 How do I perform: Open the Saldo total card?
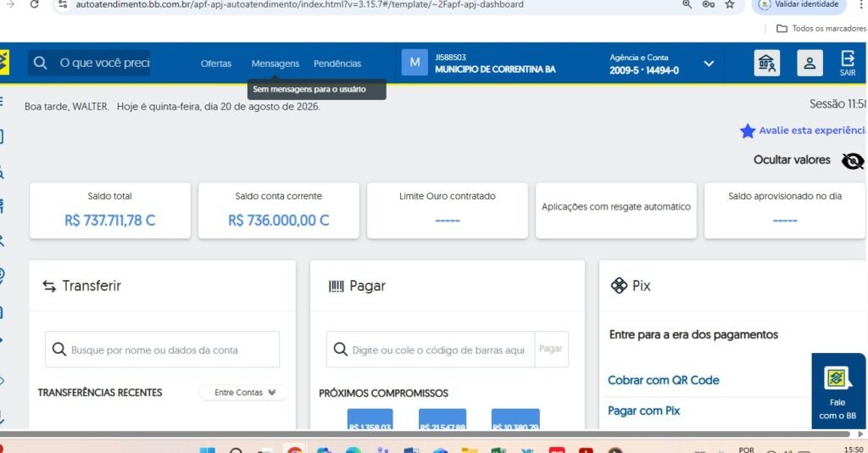110,211
